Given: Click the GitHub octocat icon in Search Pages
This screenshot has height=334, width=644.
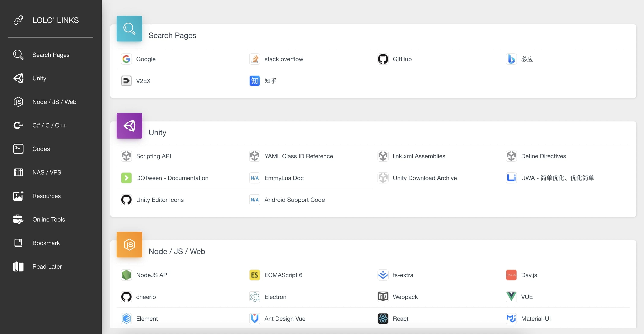Looking at the screenshot, I should pos(383,59).
